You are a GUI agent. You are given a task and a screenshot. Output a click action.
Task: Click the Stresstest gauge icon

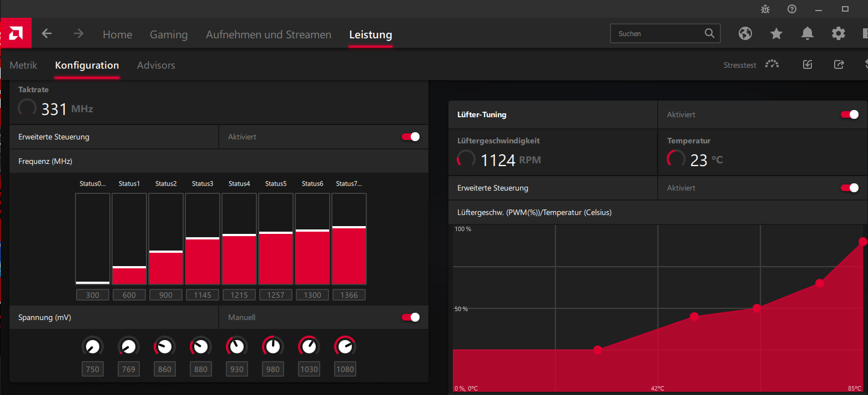pyautogui.click(x=772, y=64)
